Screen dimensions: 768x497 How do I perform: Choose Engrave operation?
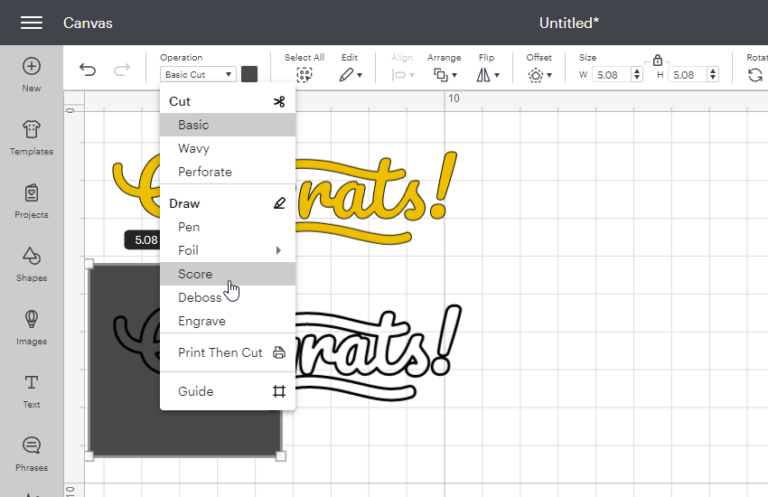coord(228,321)
